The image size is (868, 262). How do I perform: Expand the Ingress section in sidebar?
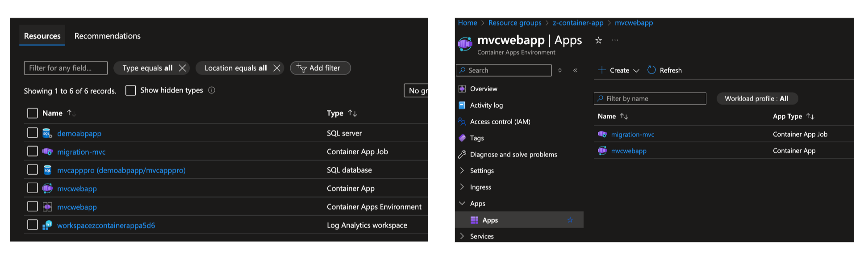click(x=462, y=187)
